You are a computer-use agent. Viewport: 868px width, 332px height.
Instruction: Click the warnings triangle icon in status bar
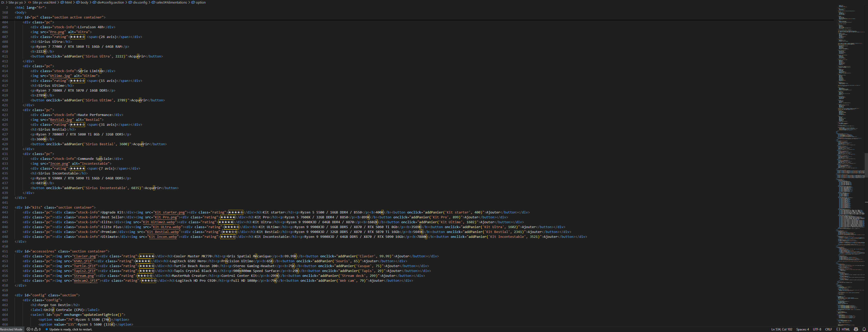(x=36, y=329)
